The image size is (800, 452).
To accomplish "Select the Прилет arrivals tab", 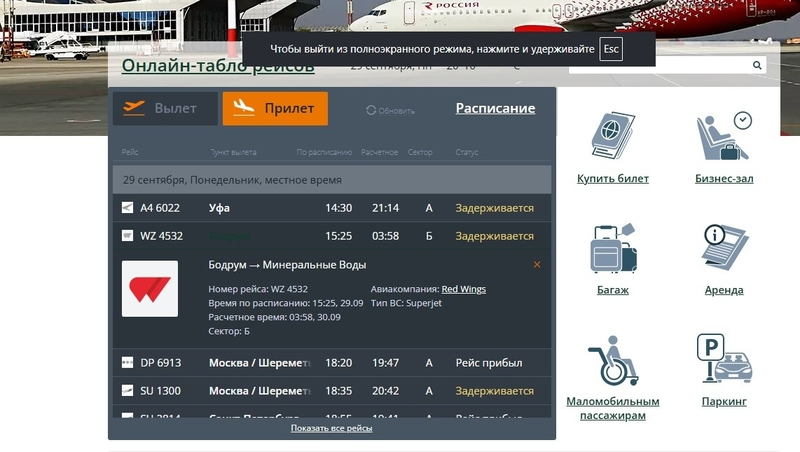I will 275,109.
